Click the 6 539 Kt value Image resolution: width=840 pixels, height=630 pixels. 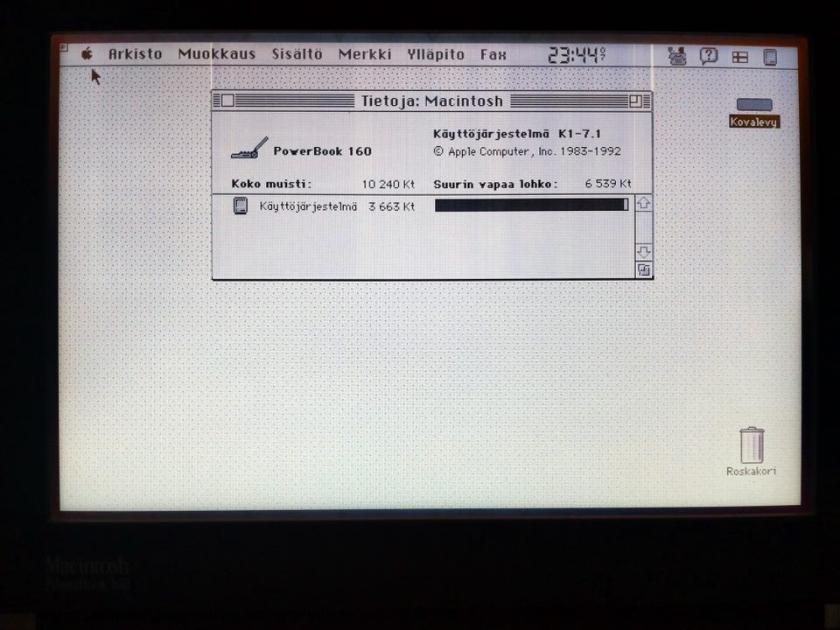pyautogui.click(x=608, y=184)
